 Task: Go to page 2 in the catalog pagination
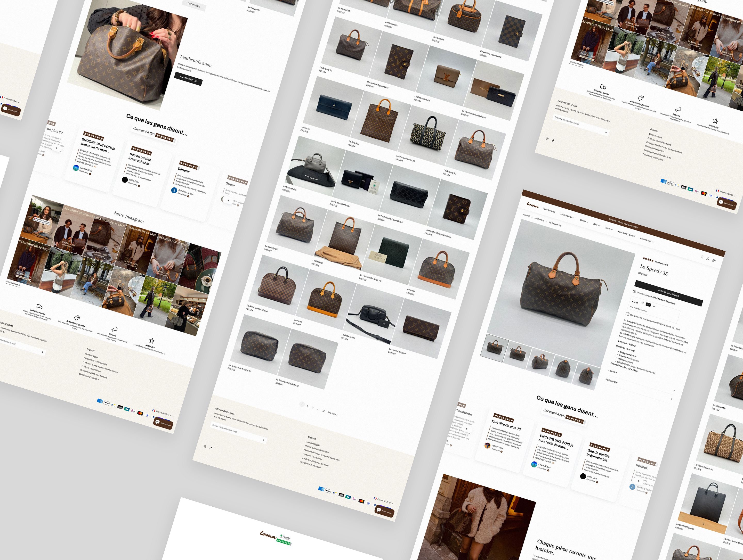pos(307,406)
